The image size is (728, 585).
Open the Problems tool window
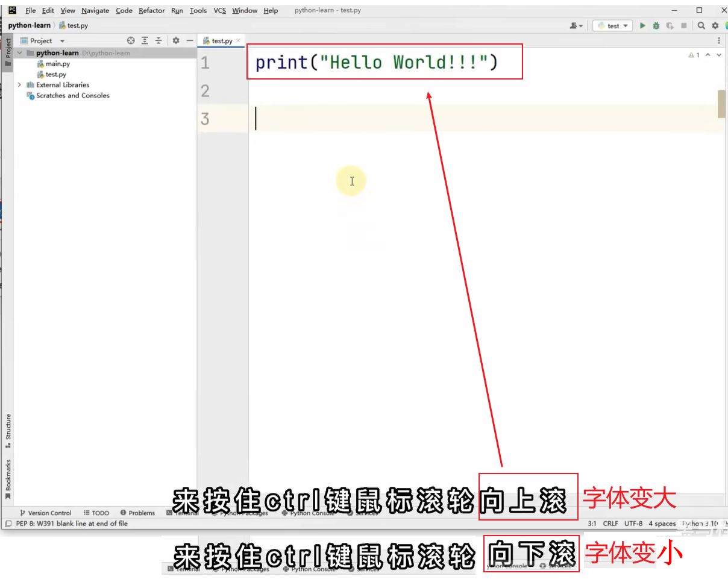coord(137,513)
